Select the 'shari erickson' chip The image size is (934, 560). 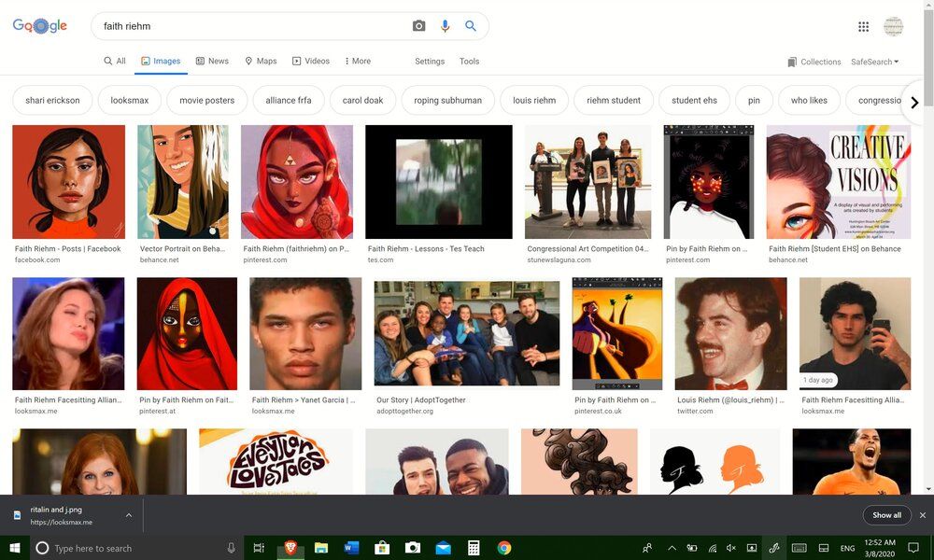coord(52,101)
